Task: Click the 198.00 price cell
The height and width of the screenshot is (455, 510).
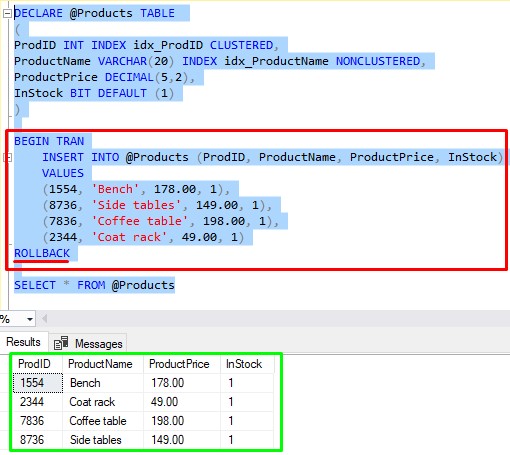Action: pyautogui.click(x=182, y=421)
